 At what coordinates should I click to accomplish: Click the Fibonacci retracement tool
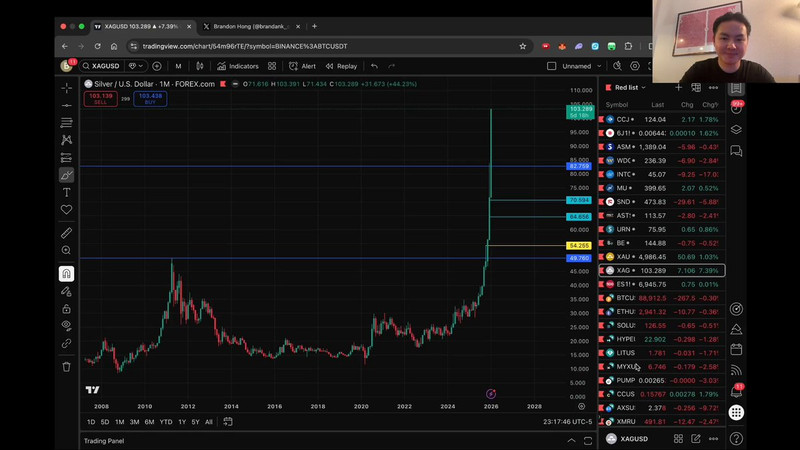[x=67, y=123]
